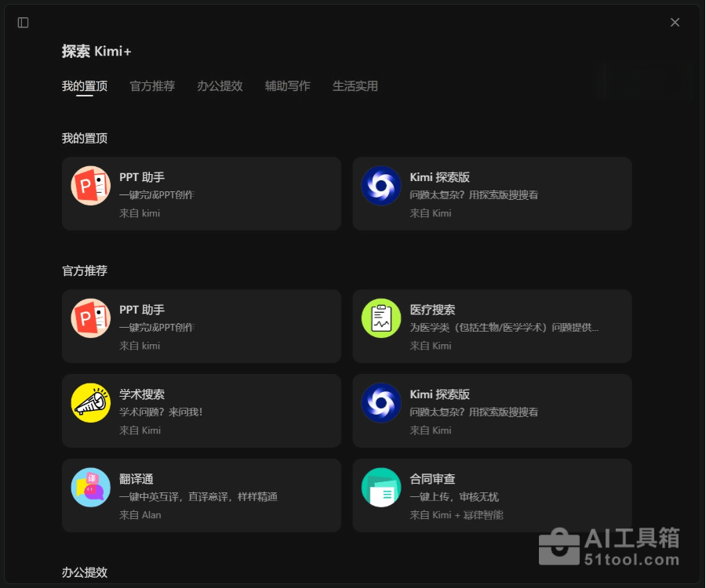Open the 学术搜索 card title
The image size is (706, 588).
142,394
